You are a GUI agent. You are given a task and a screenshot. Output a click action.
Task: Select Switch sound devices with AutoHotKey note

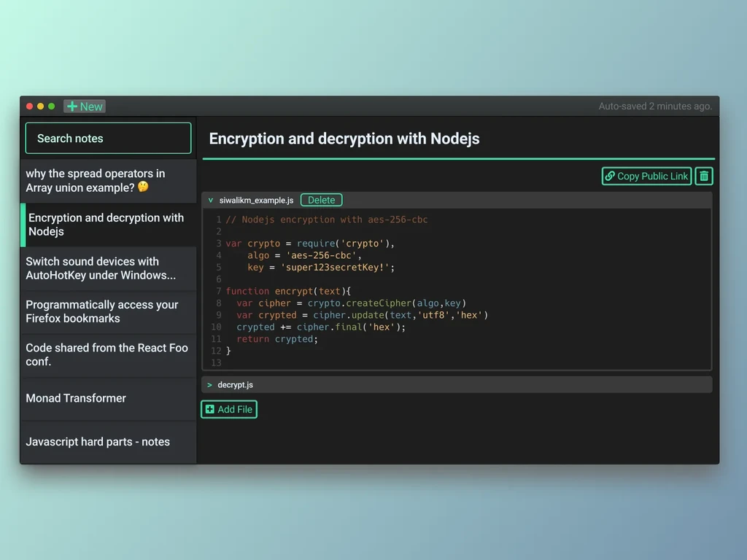tap(108, 268)
